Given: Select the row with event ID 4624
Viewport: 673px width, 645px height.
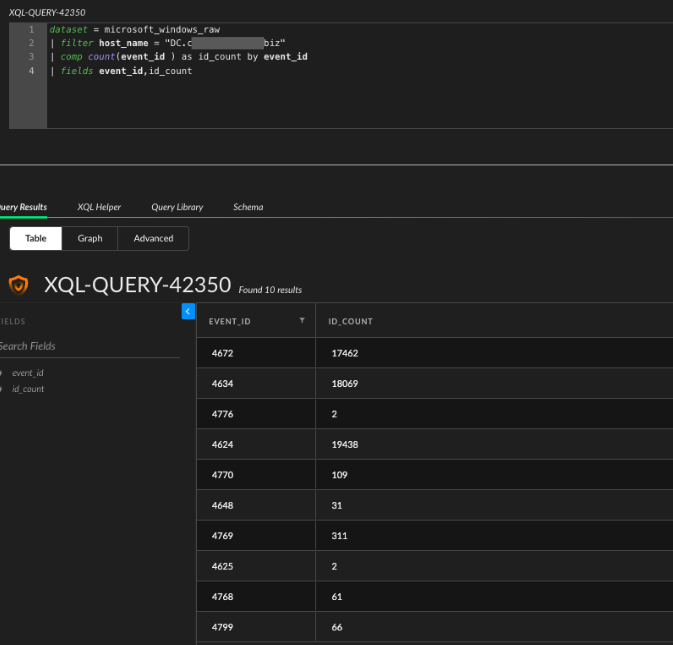Looking at the screenshot, I should [223, 444].
